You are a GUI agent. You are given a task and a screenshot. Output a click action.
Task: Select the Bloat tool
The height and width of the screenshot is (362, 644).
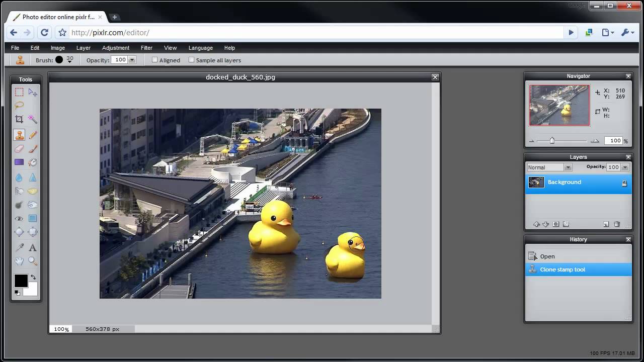[19, 232]
